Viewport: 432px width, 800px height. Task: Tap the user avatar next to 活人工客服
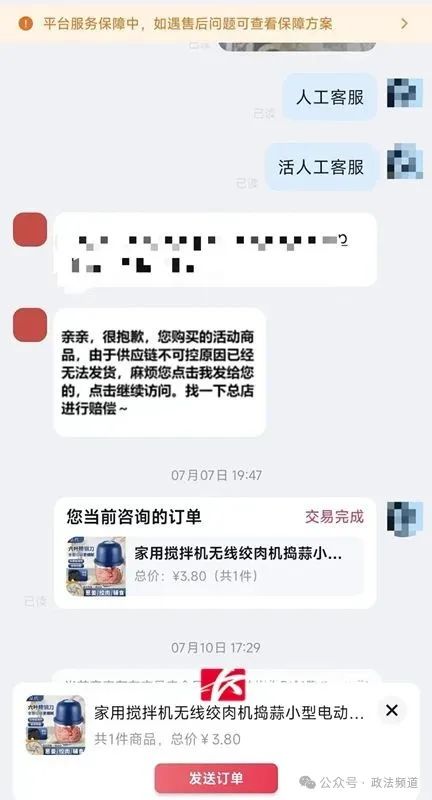pyautogui.click(x=404, y=162)
